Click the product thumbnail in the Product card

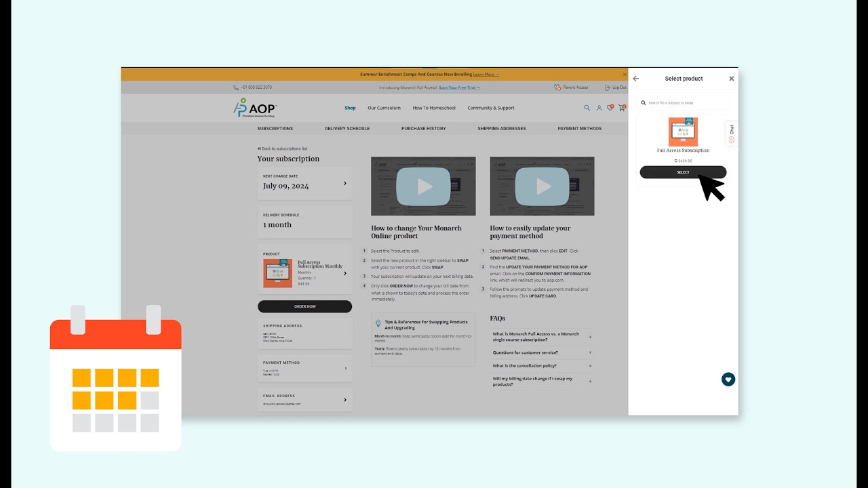[x=277, y=273]
